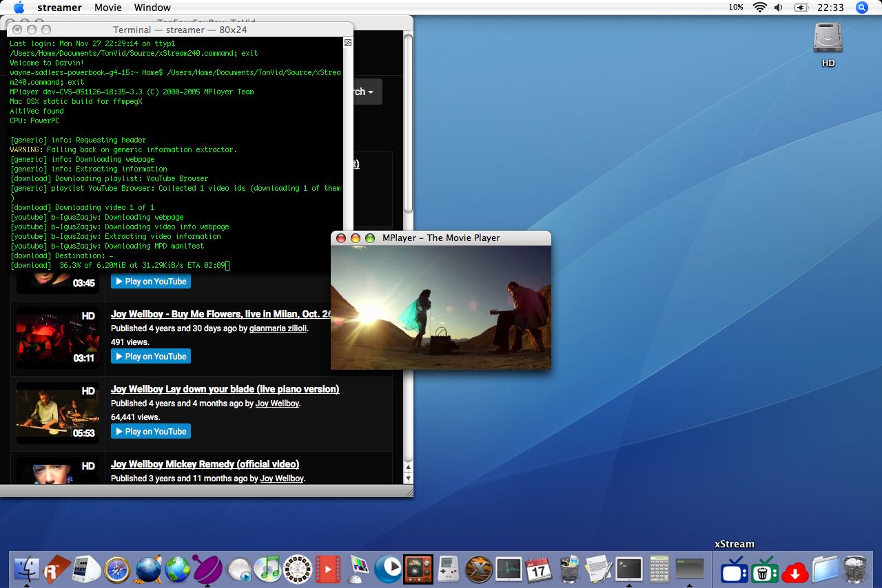Click the Terminal window title bar
This screenshot has width=882, height=588.
click(x=180, y=30)
